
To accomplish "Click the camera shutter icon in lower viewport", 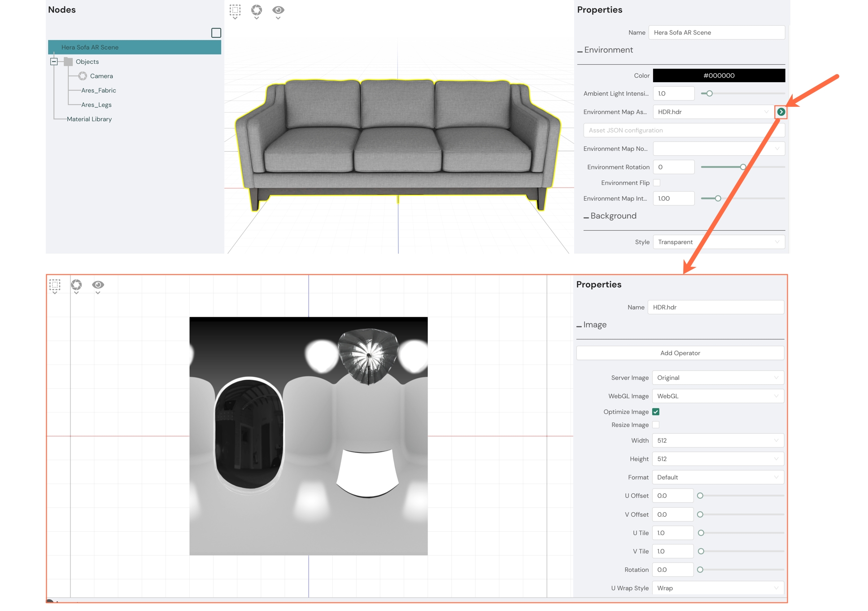I will 76,285.
